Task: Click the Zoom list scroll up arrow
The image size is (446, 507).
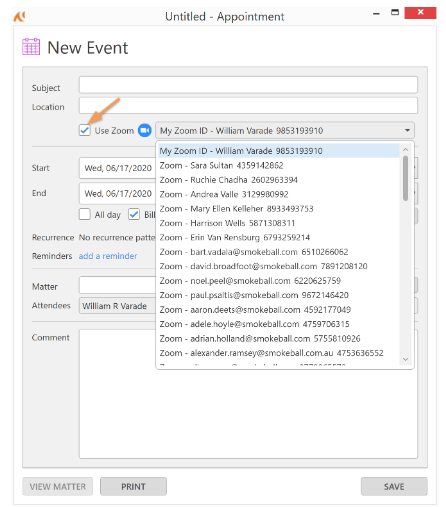Action: 405,150
